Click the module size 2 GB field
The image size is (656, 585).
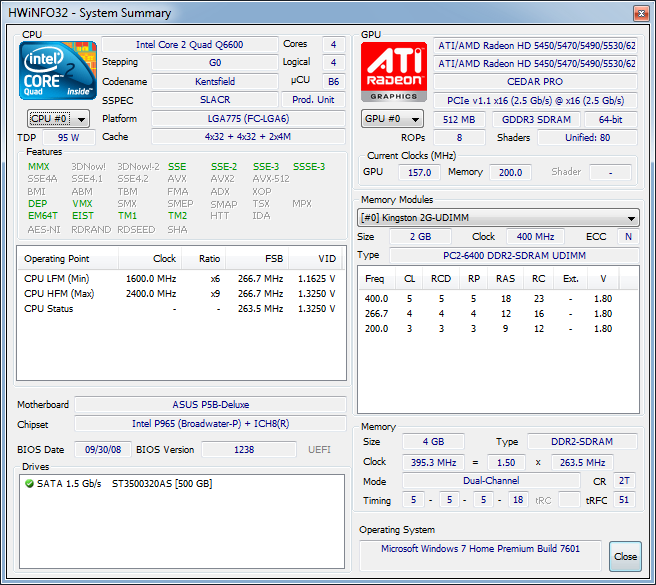pos(420,236)
